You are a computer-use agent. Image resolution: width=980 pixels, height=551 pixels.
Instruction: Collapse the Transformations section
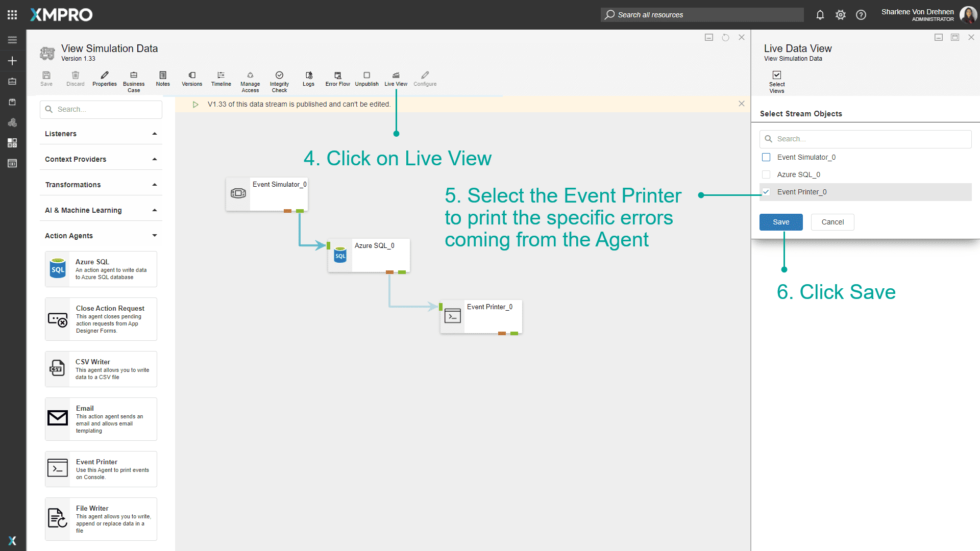point(154,184)
